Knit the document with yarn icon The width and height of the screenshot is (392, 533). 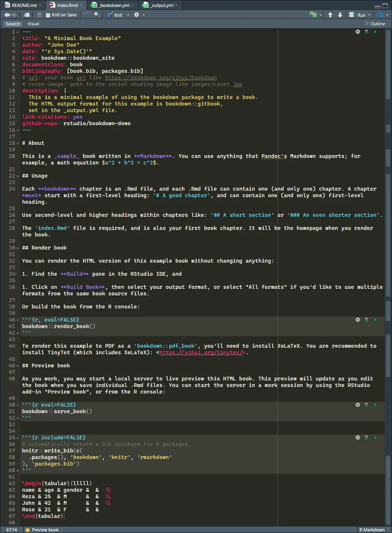[110, 15]
